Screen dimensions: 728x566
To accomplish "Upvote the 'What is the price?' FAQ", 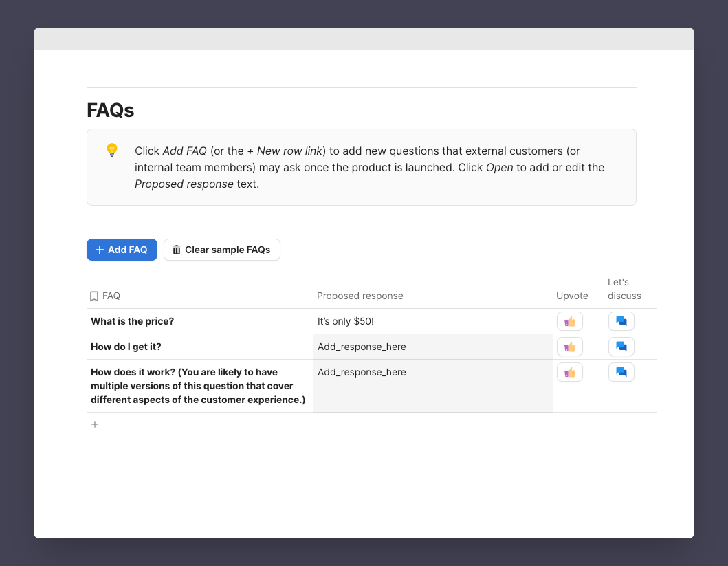I will [x=569, y=321].
